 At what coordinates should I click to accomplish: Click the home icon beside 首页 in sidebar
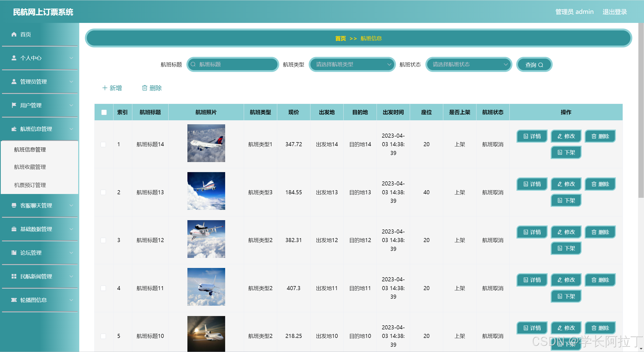(14, 34)
